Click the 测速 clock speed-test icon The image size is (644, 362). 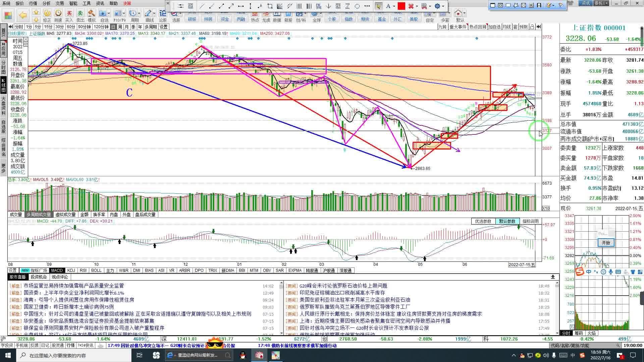58,13
